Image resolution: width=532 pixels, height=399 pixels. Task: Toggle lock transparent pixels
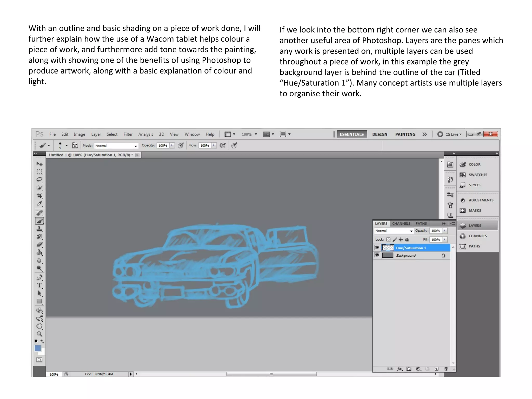[x=388, y=240]
